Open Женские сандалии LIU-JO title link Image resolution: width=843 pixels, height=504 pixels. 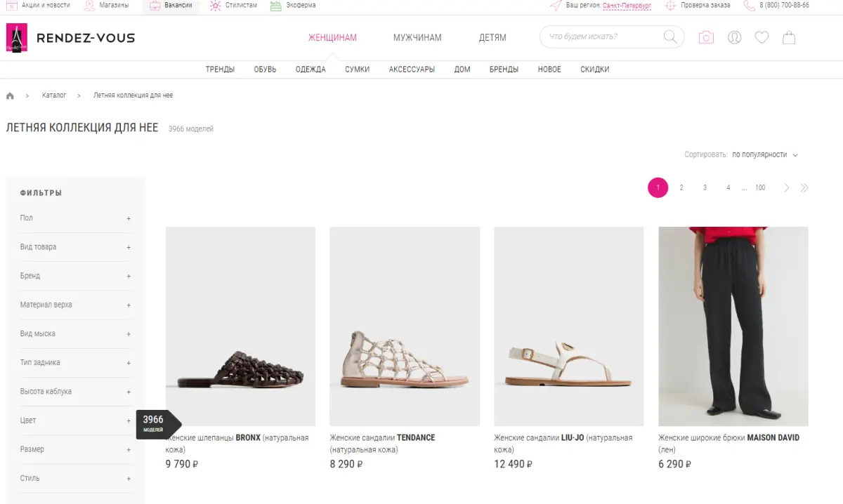click(x=563, y=443)
